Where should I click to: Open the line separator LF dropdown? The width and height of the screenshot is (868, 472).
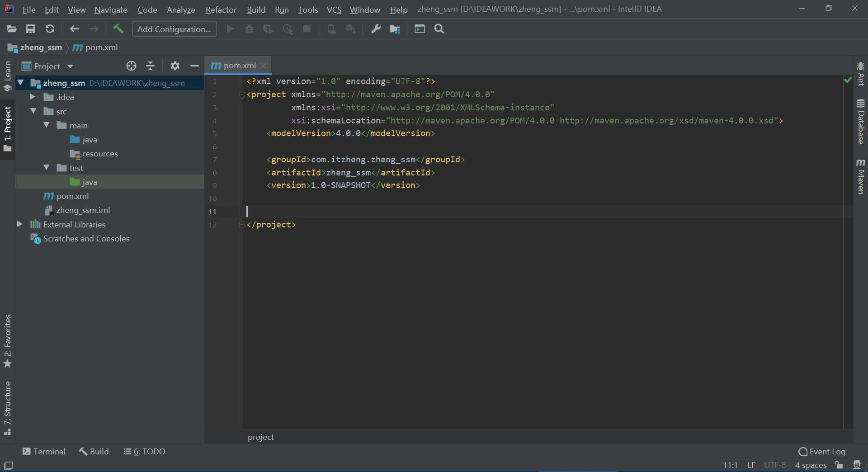[751, 465]
